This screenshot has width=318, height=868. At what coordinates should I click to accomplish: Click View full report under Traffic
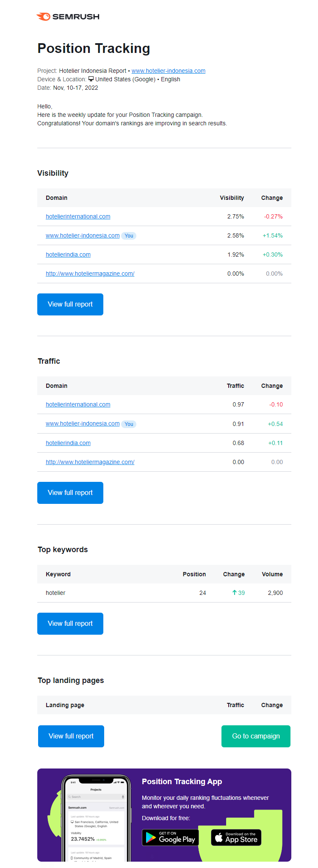tap(70, 493)
